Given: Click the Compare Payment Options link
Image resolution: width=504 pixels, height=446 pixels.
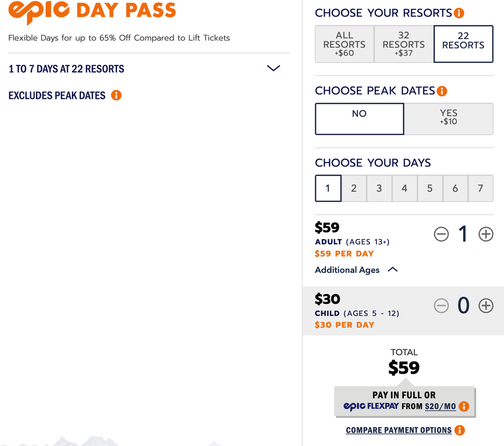Looking at the screenshot, I should pos(399,430).
